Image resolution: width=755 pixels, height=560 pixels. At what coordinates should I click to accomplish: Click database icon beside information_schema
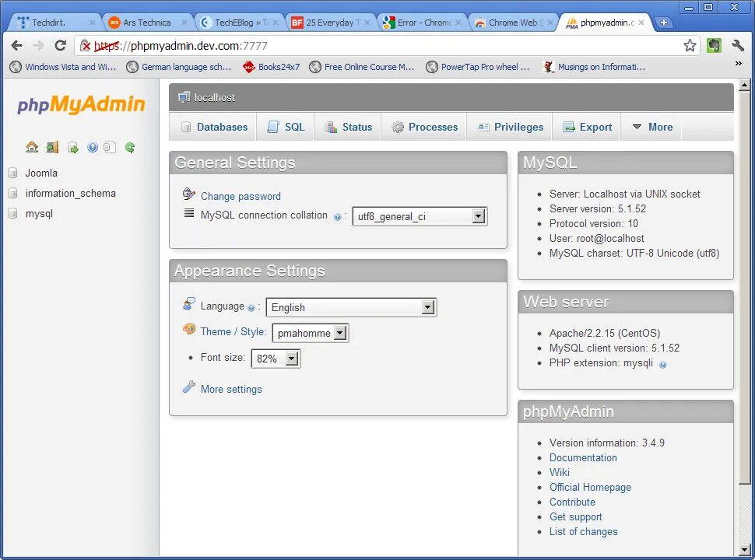coord(13,194)
